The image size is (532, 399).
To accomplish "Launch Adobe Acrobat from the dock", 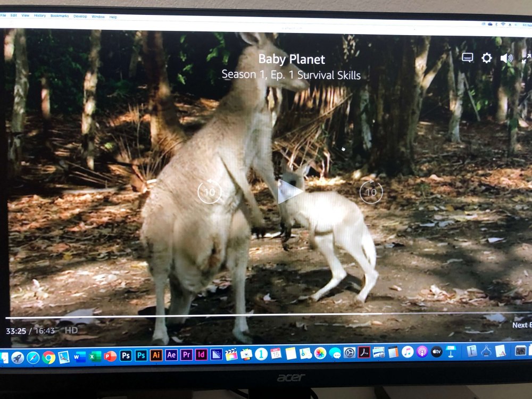I will (364, 353).
